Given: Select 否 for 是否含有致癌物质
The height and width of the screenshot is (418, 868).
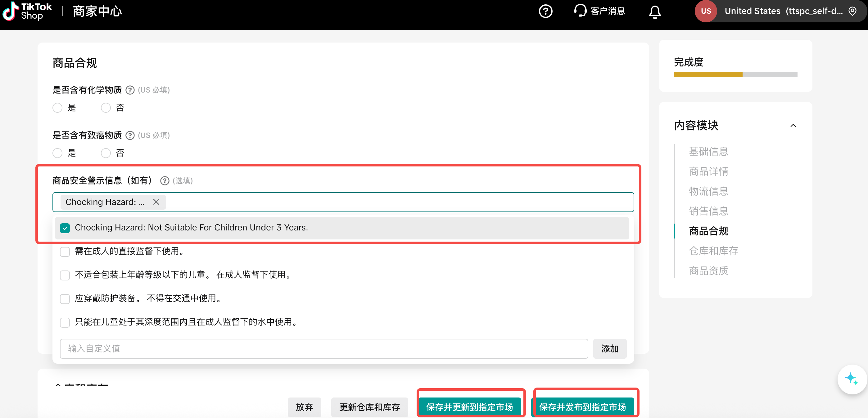Looking at the screenshot, I should coord(106,153).
